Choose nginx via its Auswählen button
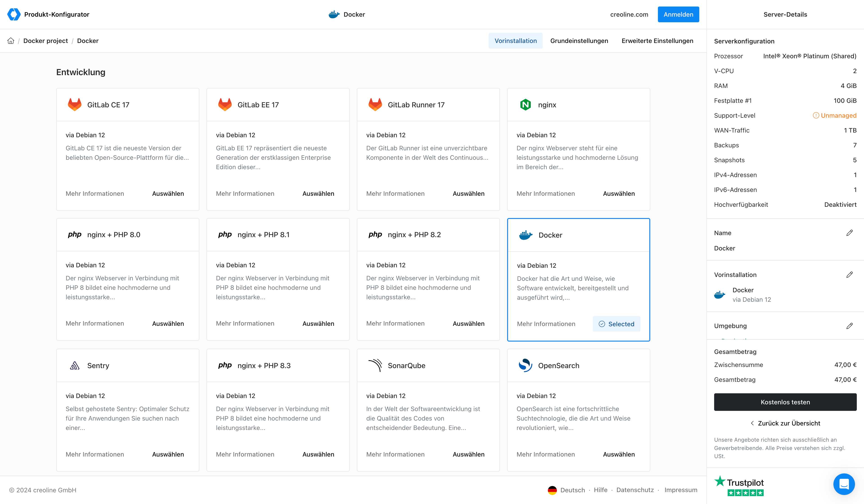The image size is (864, 504). click(x=619, y=194)
